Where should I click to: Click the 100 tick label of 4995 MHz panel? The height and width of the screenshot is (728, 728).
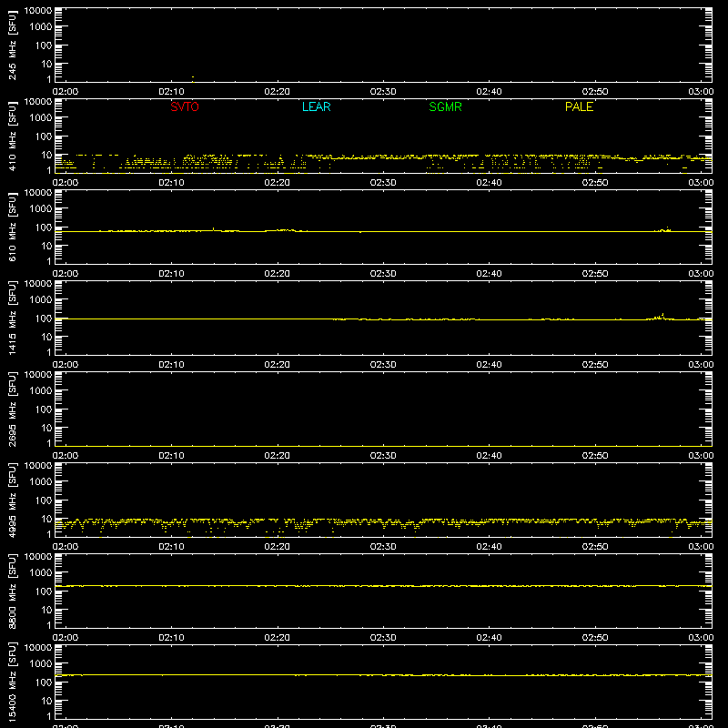tap(44, 500)
